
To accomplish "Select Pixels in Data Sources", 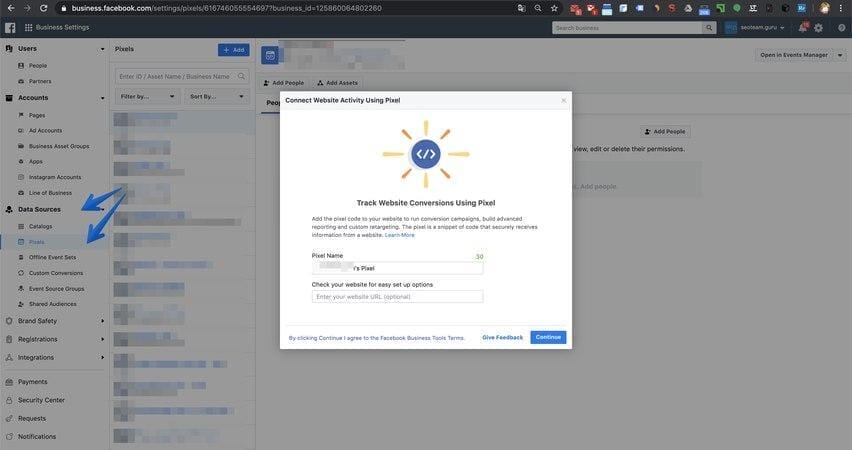I will coord(37,242).
